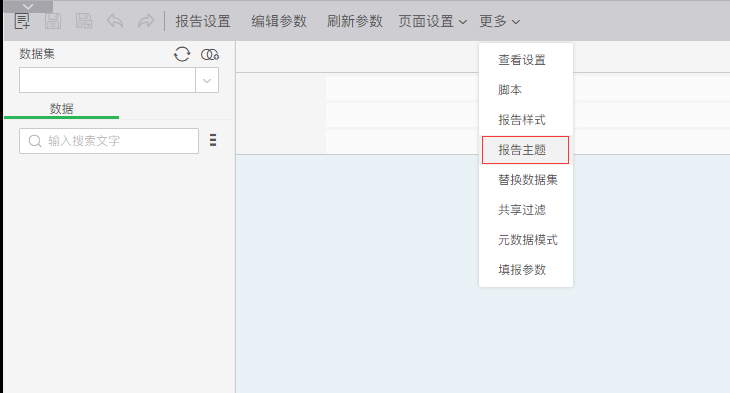Click the redo arrow icon

pyautogui.click(x=146, y=21)
